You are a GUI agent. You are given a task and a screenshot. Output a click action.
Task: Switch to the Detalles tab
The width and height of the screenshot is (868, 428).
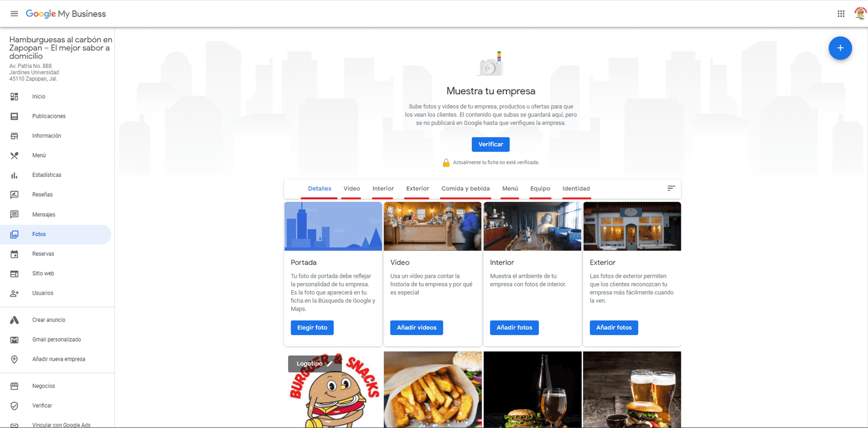pos(320,189)
